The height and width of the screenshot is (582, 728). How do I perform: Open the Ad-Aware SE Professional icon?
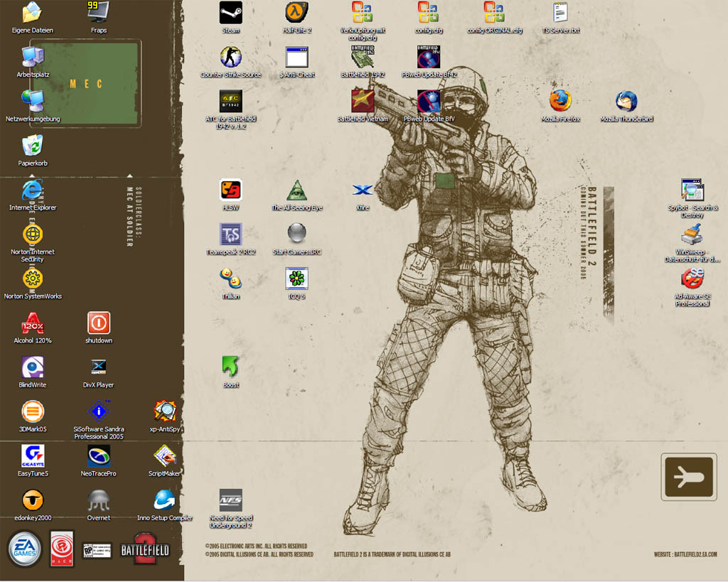click(x=692, y=279)
